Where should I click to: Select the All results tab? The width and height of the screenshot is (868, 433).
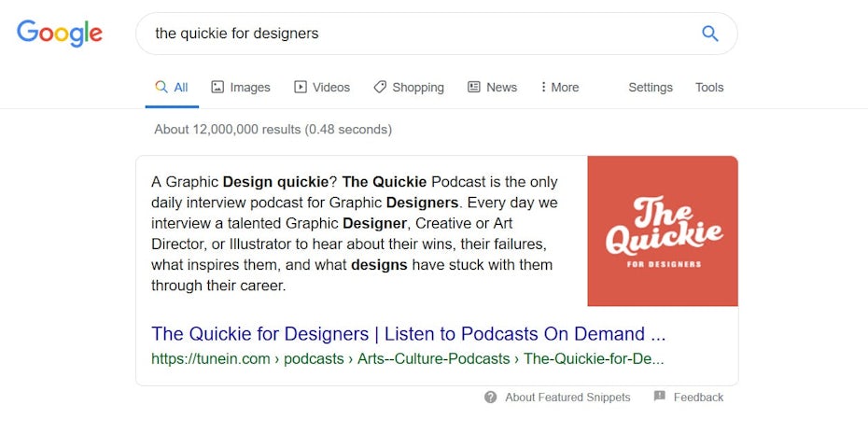pyautogui.click(x=172, y=87)
